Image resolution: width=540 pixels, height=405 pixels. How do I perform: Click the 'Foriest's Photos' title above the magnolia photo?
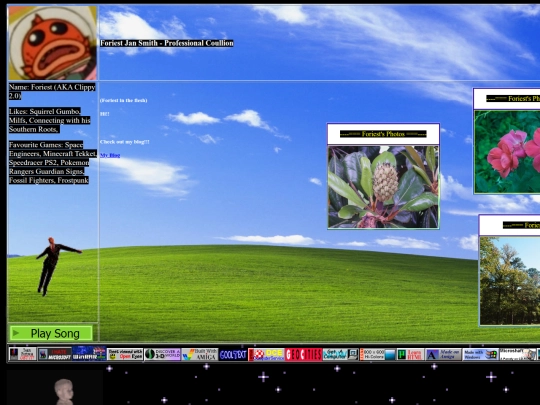(x=383, y=134)
